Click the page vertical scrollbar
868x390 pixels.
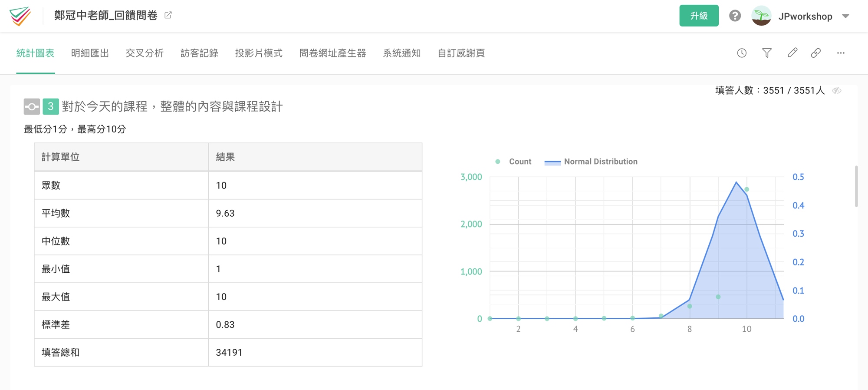(x=856, y=186)
